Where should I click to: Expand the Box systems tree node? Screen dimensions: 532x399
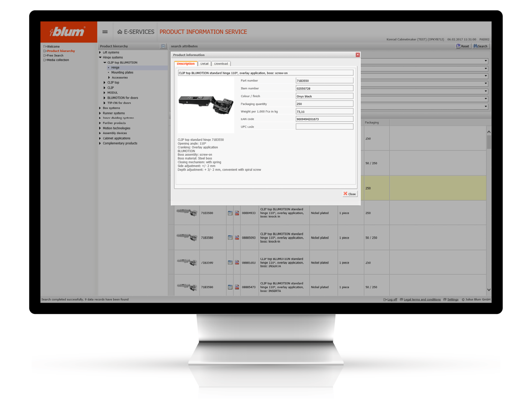point(100,108)
